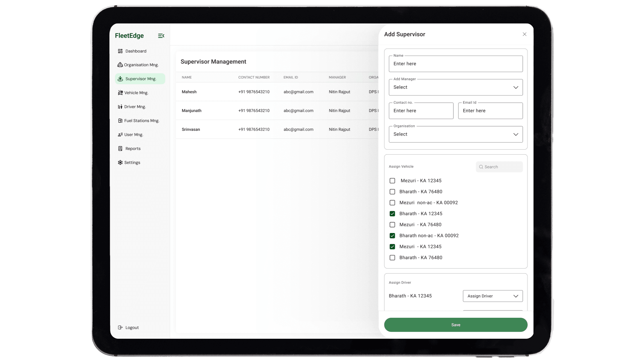Select the Bharath - KA 76480 checkbox
Viewport: 644px width, 362px height.
(392, 192)
